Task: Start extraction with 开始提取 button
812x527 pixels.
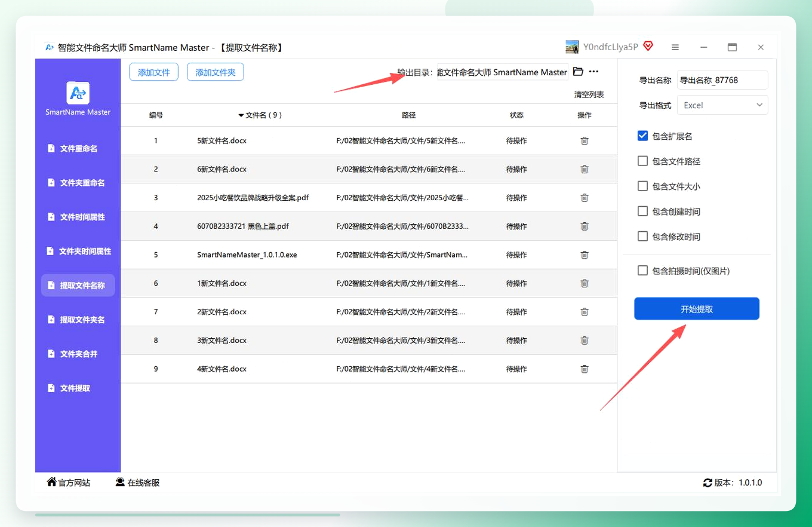Action: click(x=697, y=309)
